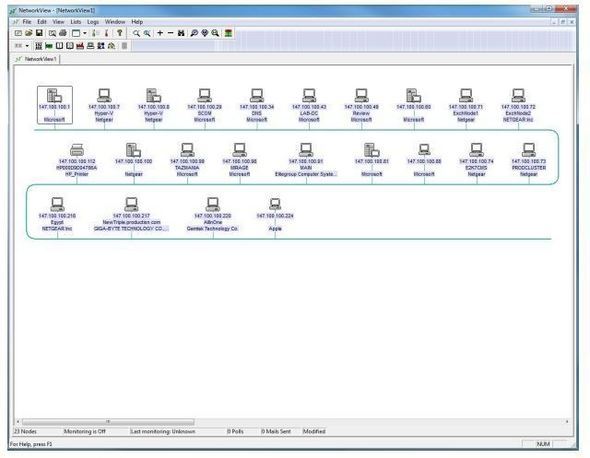Switch to the NetworkView1 tab
The image size is (590, 458).
36,59
